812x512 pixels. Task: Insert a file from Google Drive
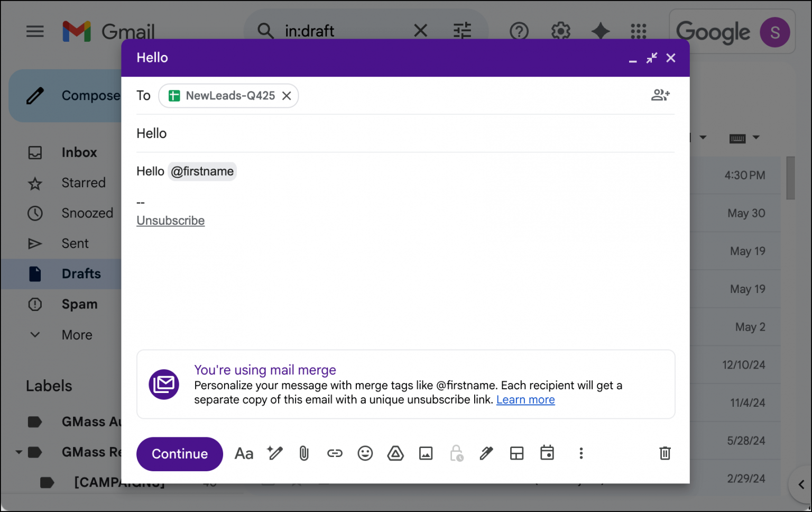coord(395,453)
